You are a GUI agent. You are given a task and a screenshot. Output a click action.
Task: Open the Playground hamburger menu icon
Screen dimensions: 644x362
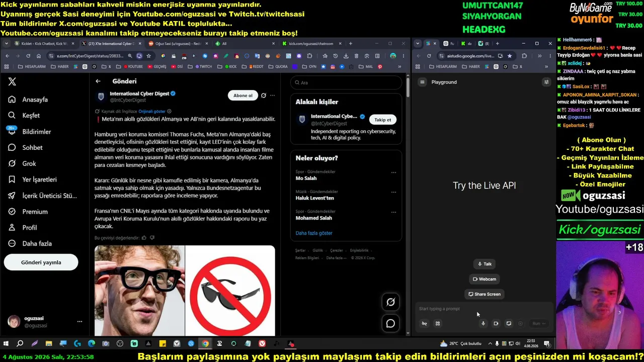423,82
